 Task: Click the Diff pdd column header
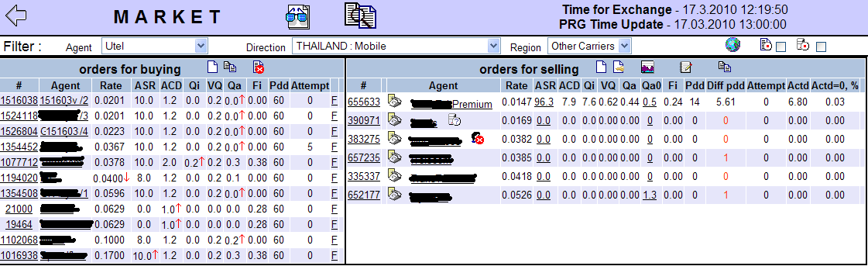pos(726,85)
